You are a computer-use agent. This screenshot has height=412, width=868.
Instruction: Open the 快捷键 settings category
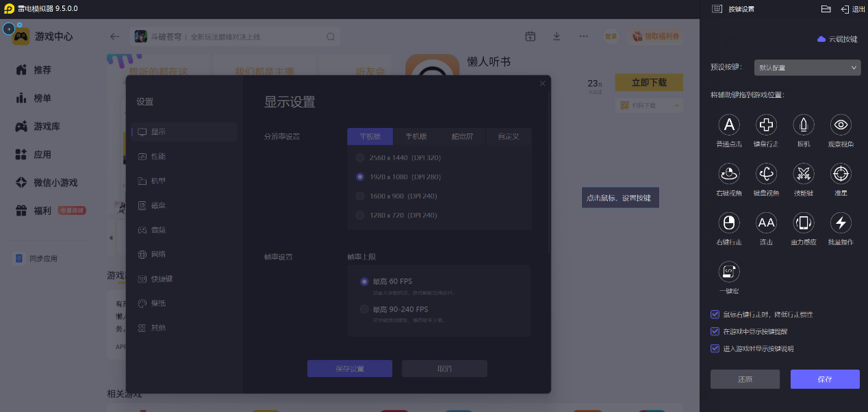coord(185,279)
